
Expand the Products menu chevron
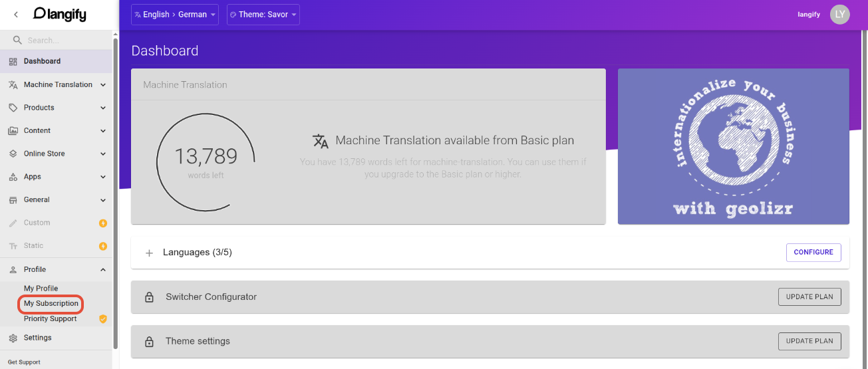pos(103,108)
